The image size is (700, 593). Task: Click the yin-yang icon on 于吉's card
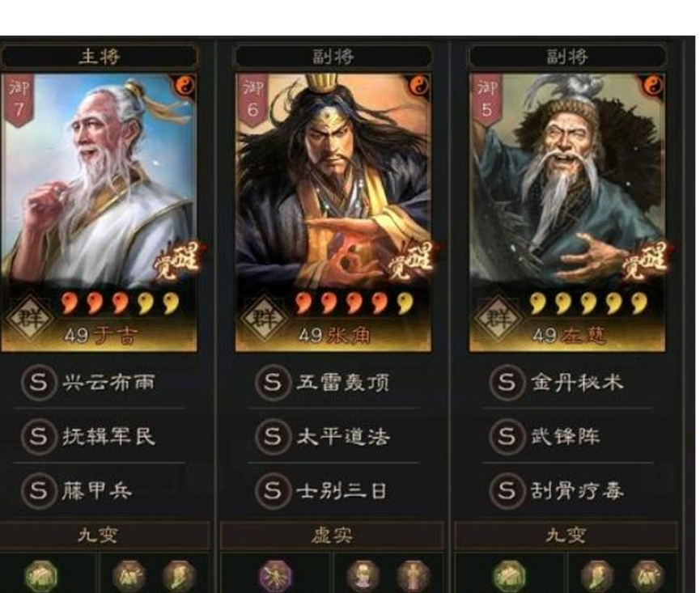[185, 85]
